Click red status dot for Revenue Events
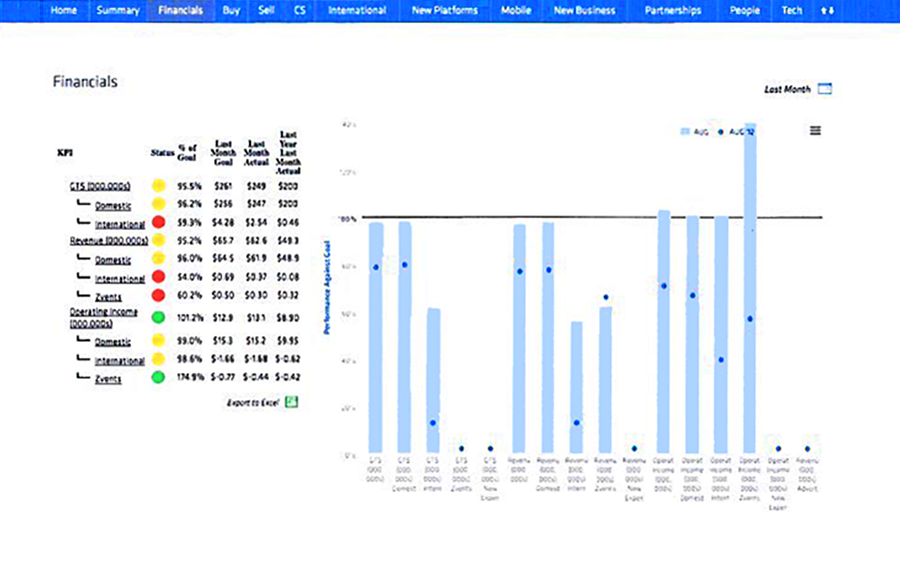 click(158, 296)
